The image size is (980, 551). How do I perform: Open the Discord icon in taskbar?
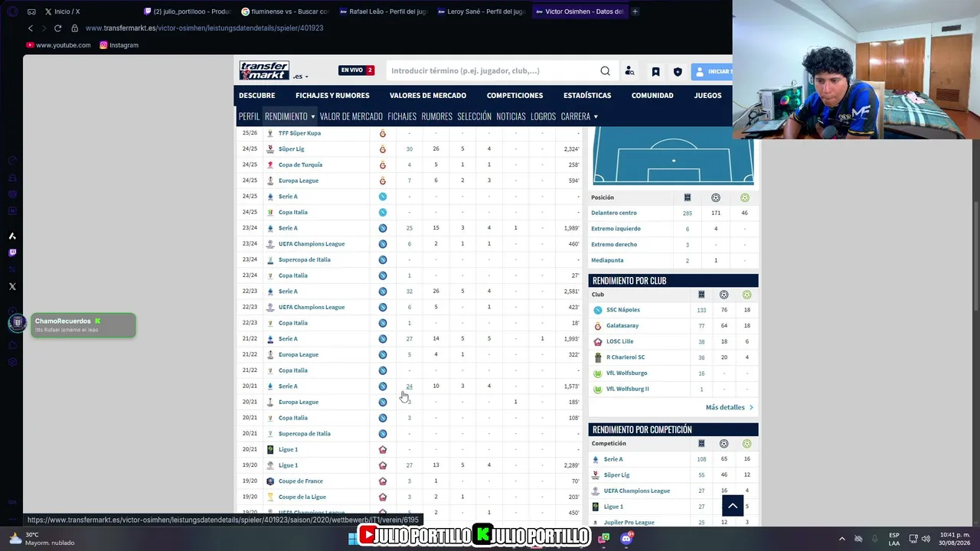tap(626, 538)
